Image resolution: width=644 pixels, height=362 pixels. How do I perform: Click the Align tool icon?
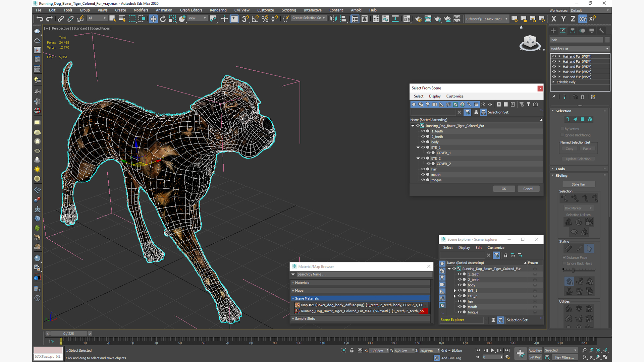[343, 19]
